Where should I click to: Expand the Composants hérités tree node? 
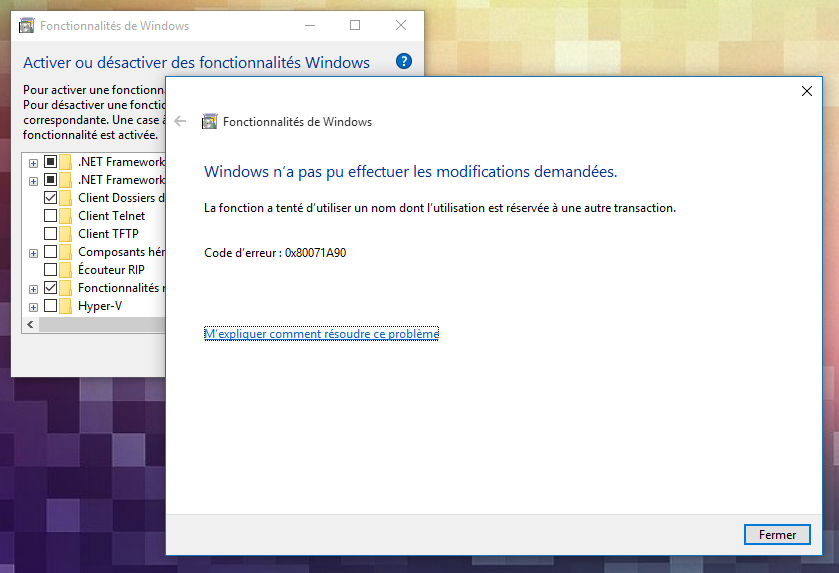33,254
